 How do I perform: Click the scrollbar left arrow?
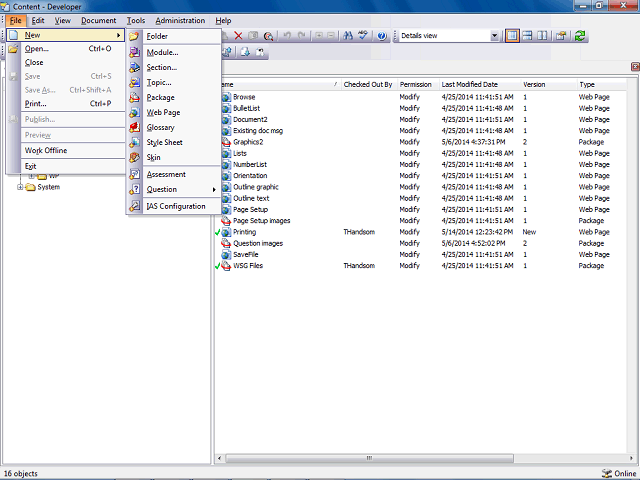pyautogui.click(x=220, y=458)
